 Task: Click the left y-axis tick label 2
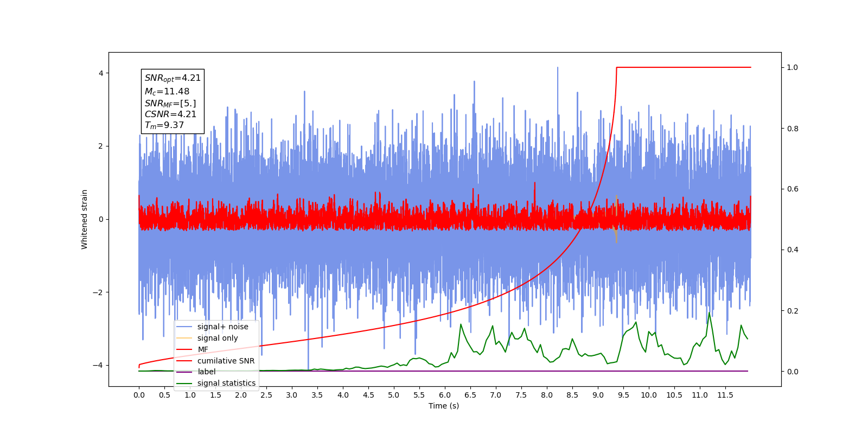pos(101,146)
